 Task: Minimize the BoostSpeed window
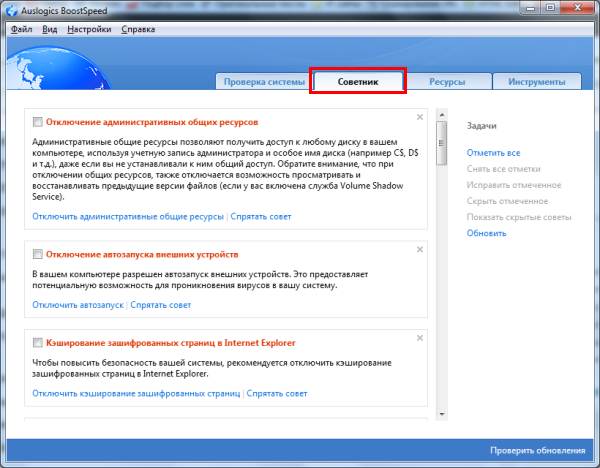pos(530,8)
